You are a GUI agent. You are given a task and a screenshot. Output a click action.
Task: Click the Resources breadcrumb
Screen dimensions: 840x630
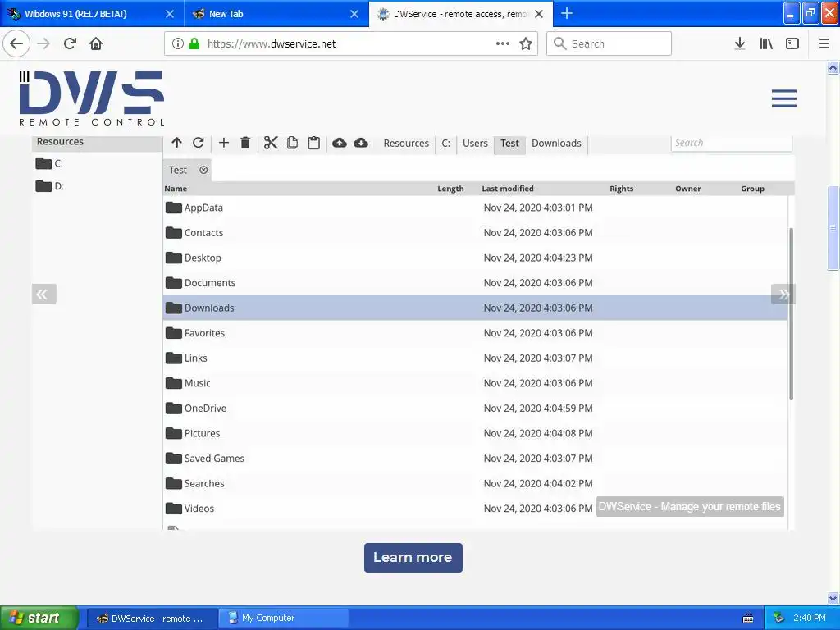click(406, 143)
